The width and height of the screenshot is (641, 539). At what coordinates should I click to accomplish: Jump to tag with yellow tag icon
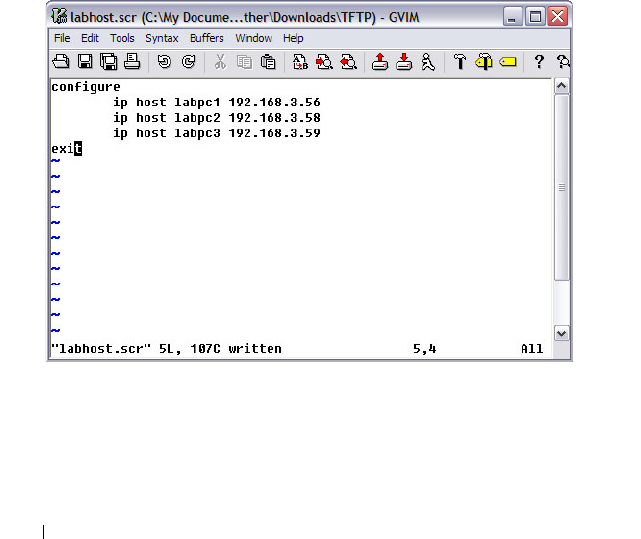[508, 62]
